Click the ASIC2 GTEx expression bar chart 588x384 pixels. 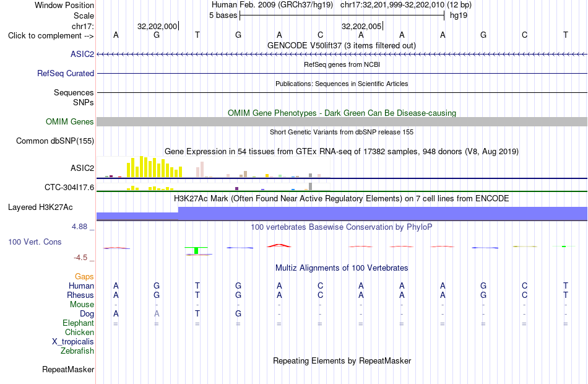coord(213,167)
